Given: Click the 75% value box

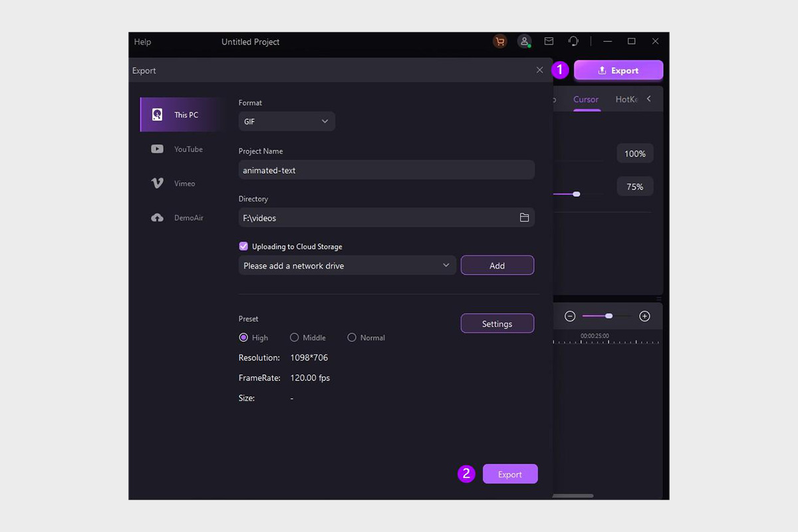Looking at the screenshot, I should (635, 187).
